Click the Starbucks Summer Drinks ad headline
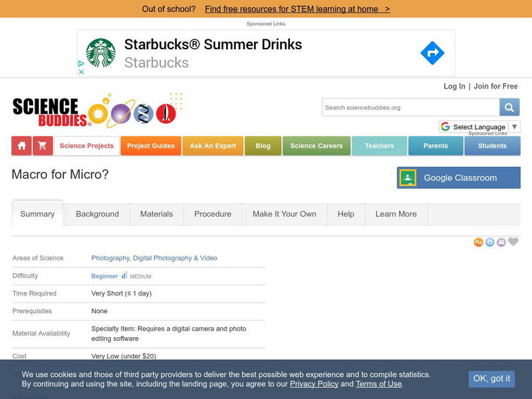The image size is (532, 399). [x=213, y=45]
